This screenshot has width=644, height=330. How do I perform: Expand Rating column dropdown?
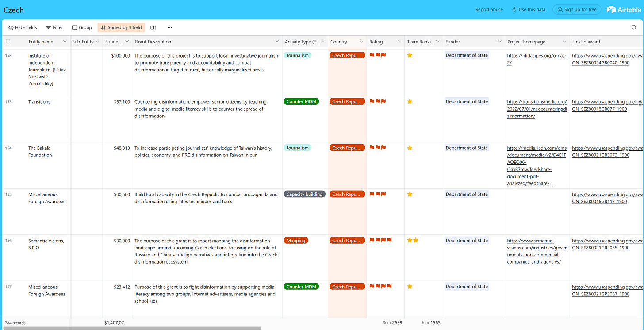pyautogui.click(x=399, y=42)
